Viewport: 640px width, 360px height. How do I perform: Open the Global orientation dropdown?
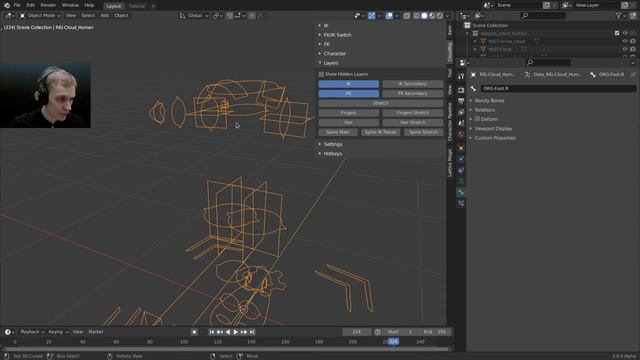194,16
